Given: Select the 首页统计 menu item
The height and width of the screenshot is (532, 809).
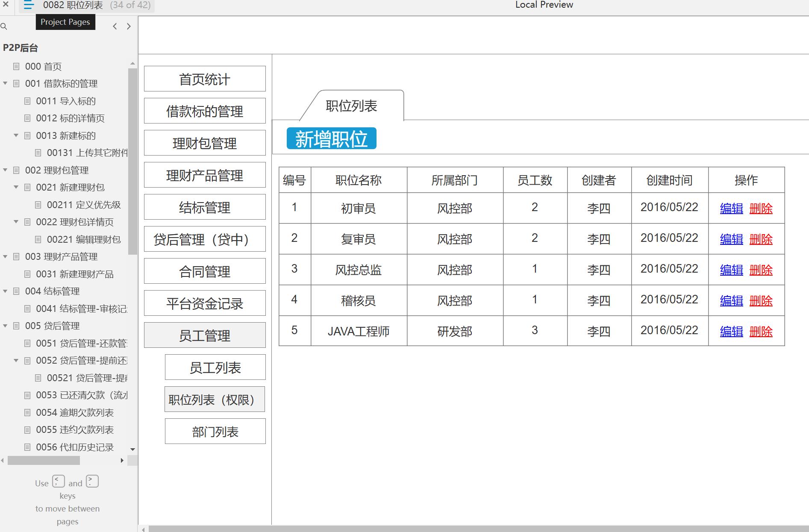Looking at the screenshot, I should point(205,79).
